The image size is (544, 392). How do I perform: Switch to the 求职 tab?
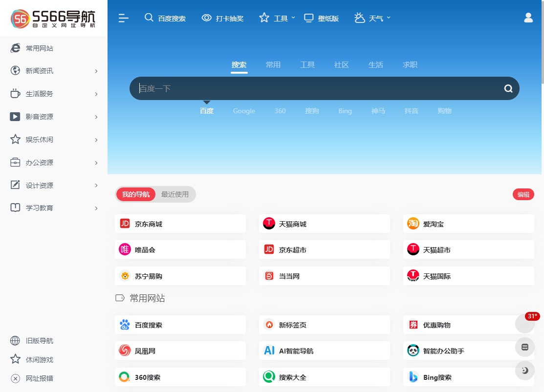[x=410, y=65]
